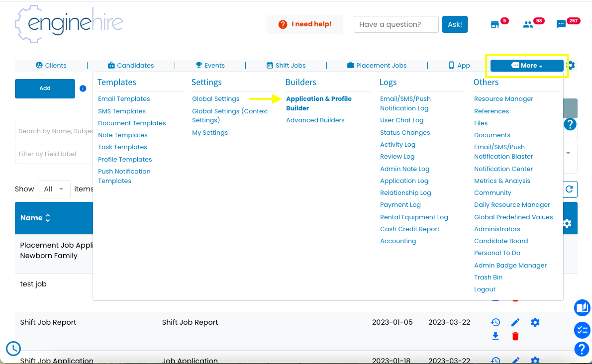
Task: Open the App tab
Action: click(x=459, y=65)
